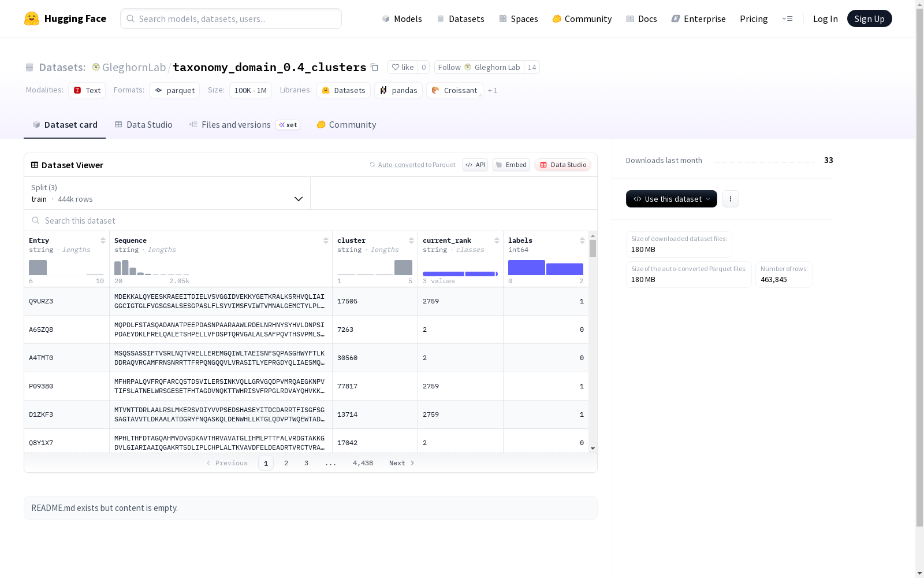Open the red Data Studio button
This screenshot has width=924, height=578.
coord(563,165)
